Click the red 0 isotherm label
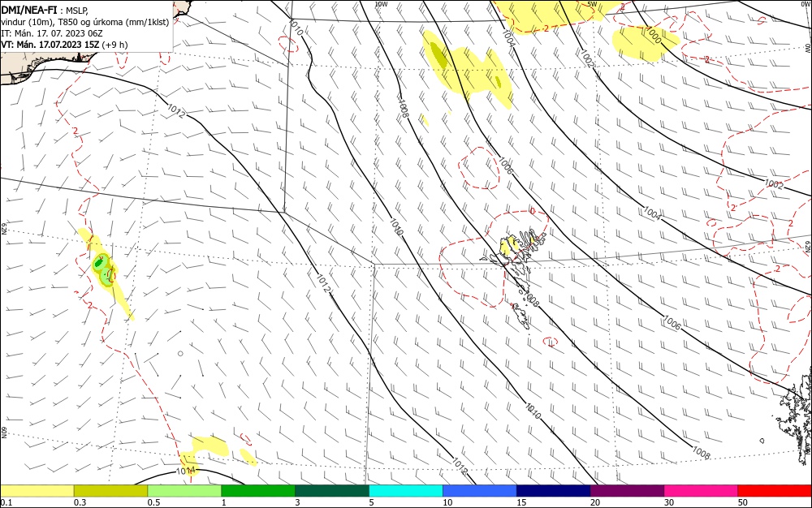 pos(532,211)
